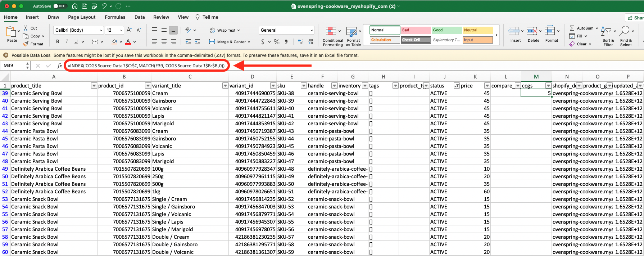
Task: Click the Undo arrow icon
Action: click(x=104, y=6)
